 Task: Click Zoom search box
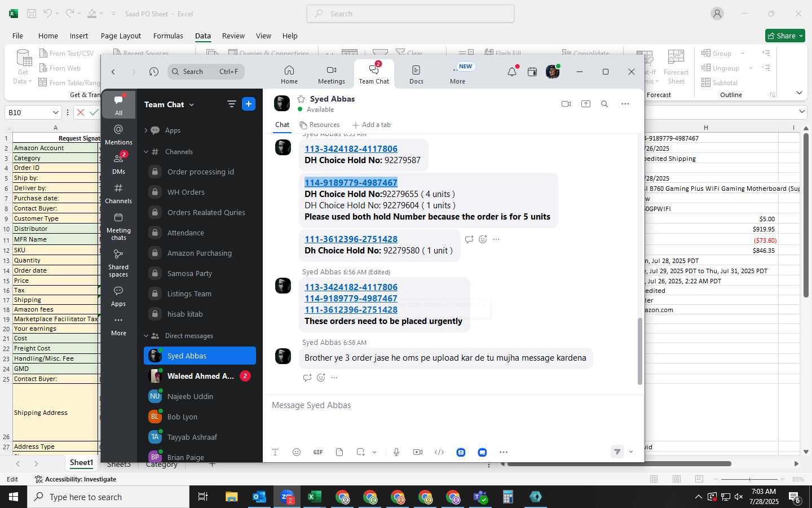click(206, 72)
